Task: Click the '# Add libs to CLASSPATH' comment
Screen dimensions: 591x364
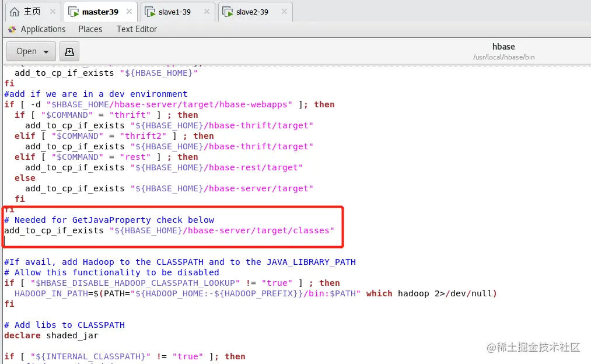Action: (64, 325)
